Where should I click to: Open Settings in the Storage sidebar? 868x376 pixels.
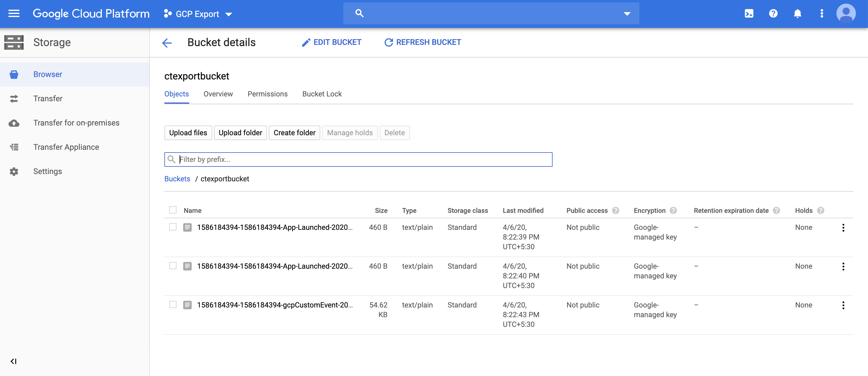pyautogui.click(x=75, y=172)
